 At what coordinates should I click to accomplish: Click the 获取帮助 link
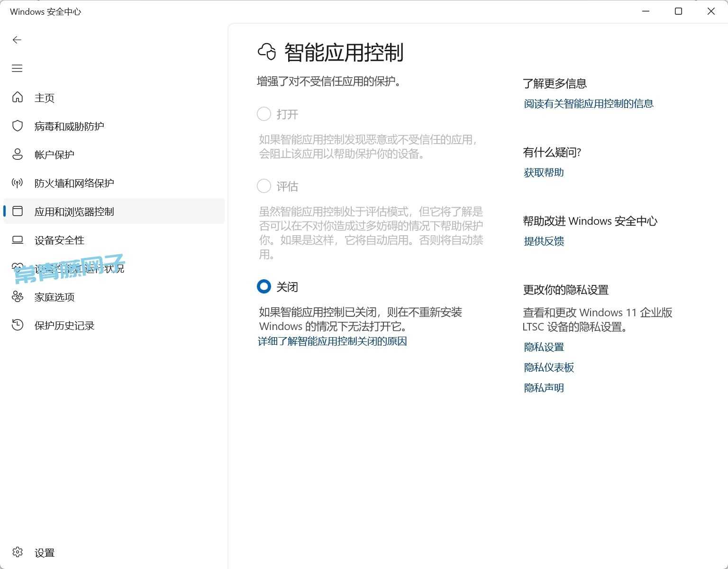[x=544, y=173]
